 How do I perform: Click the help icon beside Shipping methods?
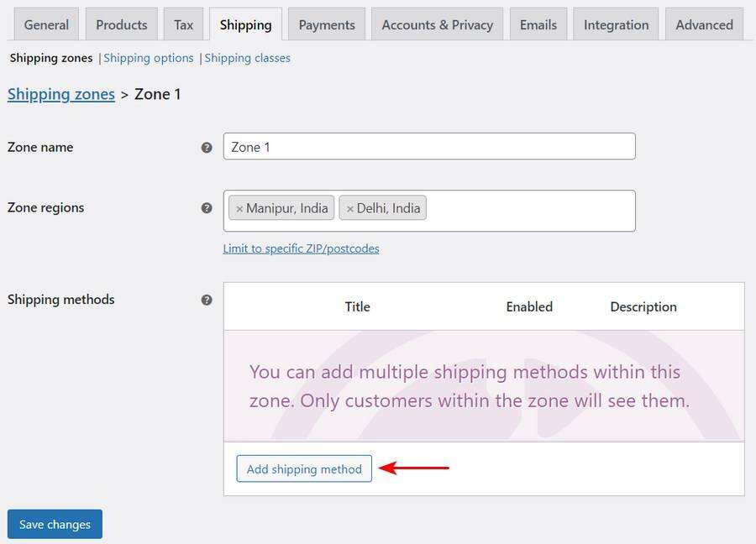pyautogui.click(x=207, y=300)
